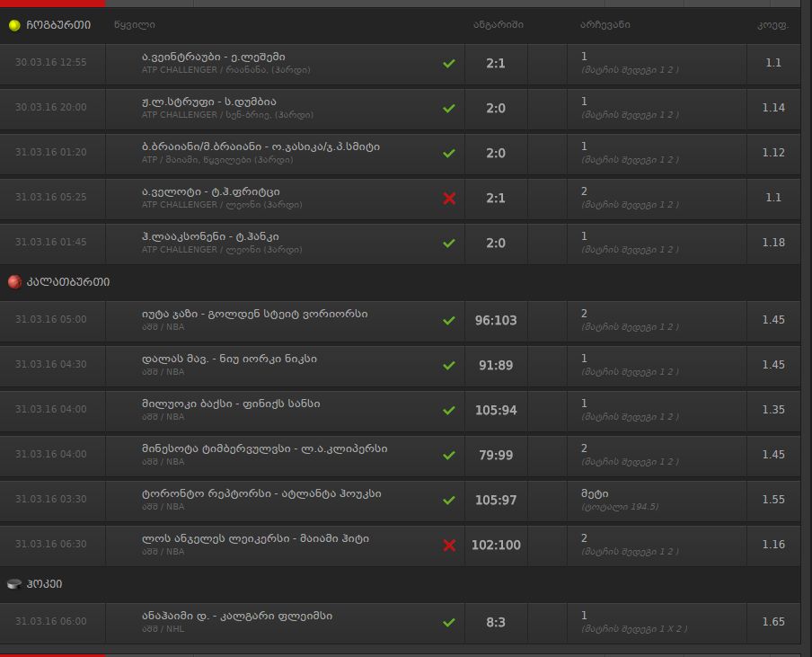Open match ლოს ანჯელეს ლეიკერსი - მაიამი ჰიტი
This screenshot has height=657, width=812.
(255, 539)
